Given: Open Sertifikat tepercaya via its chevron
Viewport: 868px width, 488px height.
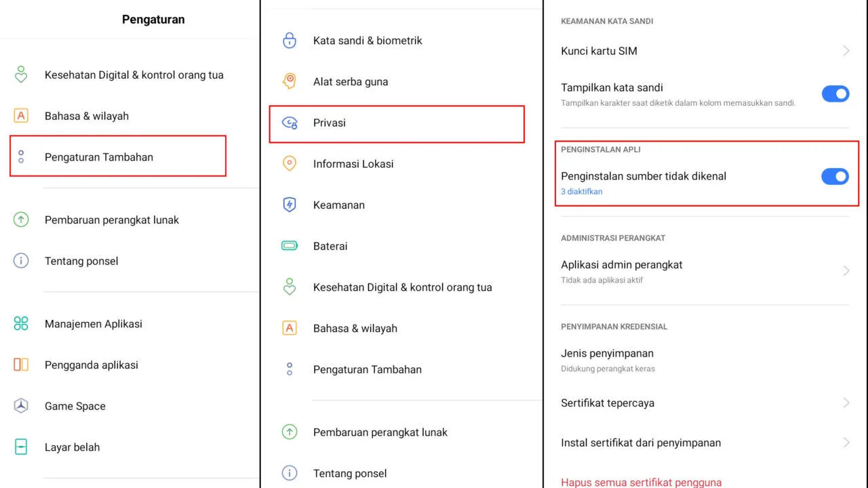Looking at the screenshot, I should click(x=846, y=403).
